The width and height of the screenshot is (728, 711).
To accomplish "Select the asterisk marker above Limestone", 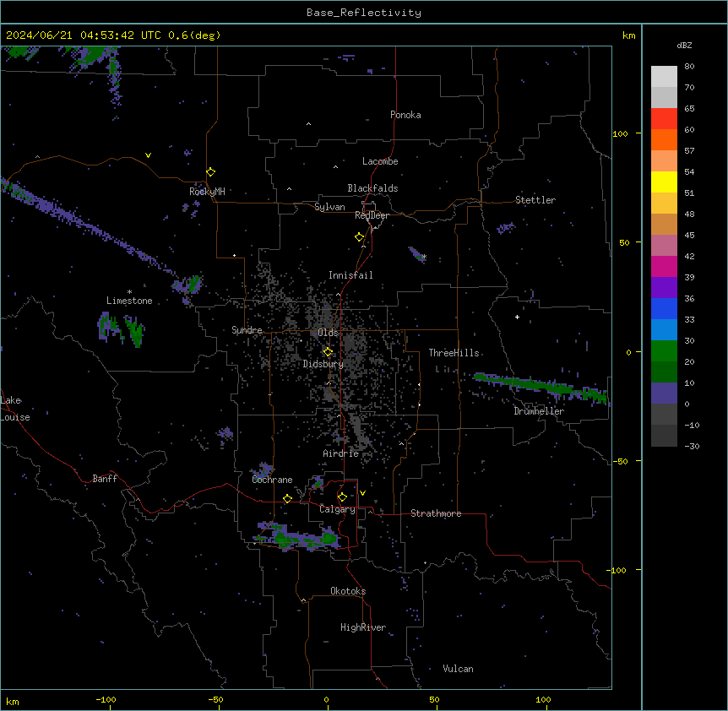I will tap(129, 292).
